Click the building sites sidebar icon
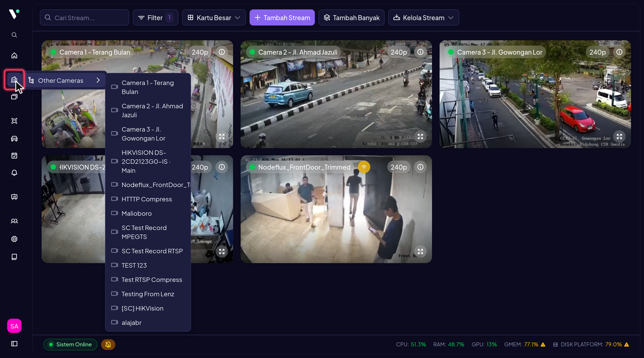The width and height of the screenshot is (644, 358). 14,80
